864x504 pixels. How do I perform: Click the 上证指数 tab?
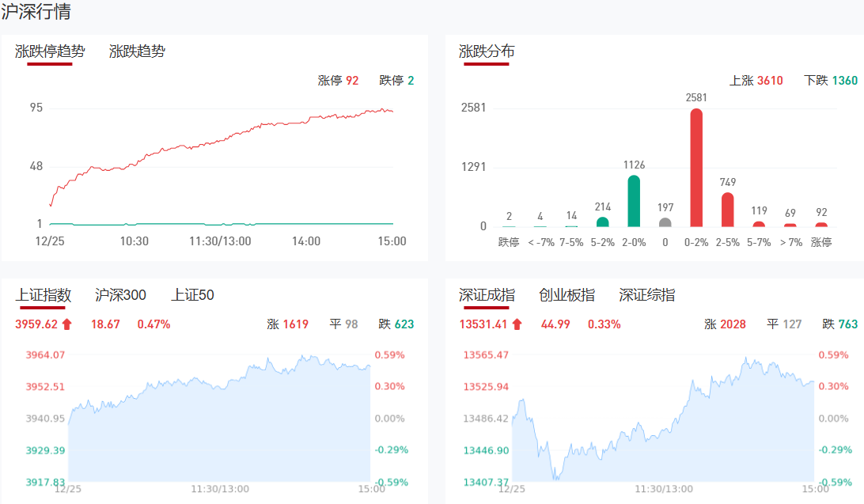pyautogui.click(x=44, y=295)
